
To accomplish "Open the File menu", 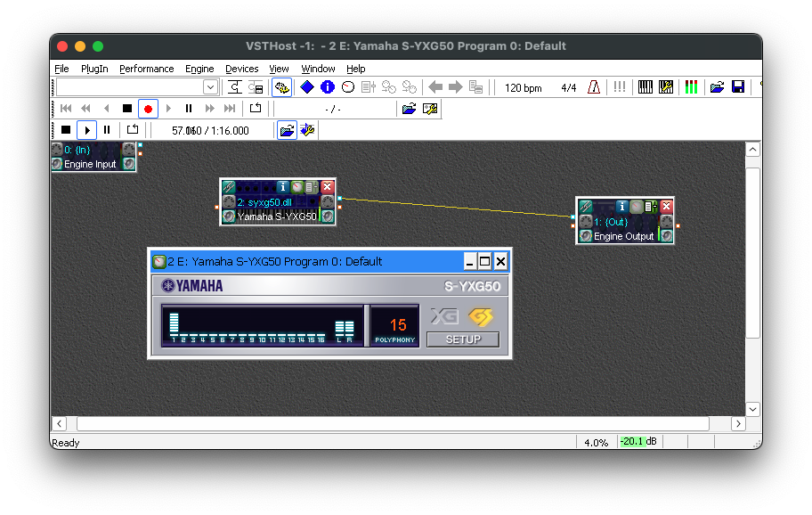I will [x=61, y=69].
